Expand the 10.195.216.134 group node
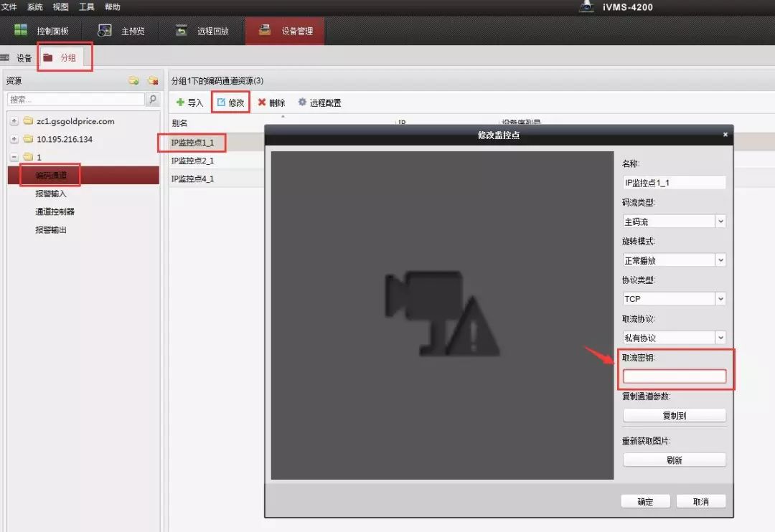The height and width of the screenshot is (532, 775). [14, 139]
